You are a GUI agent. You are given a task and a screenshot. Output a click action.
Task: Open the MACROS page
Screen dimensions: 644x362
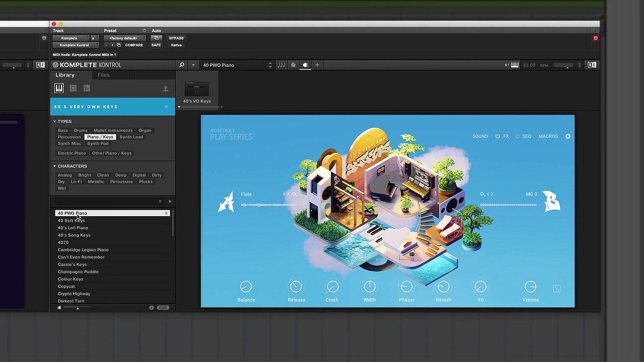[x=548, y=136]
